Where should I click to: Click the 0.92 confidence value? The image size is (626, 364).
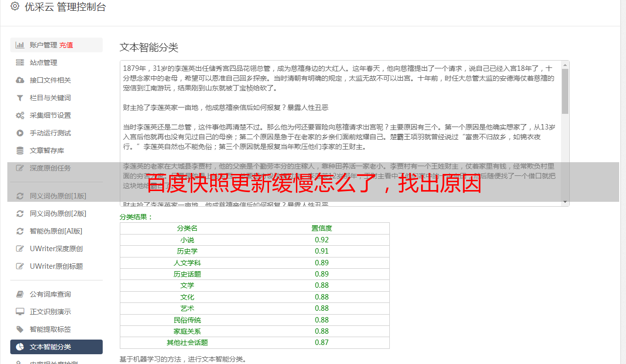click(x=322, y=240)
